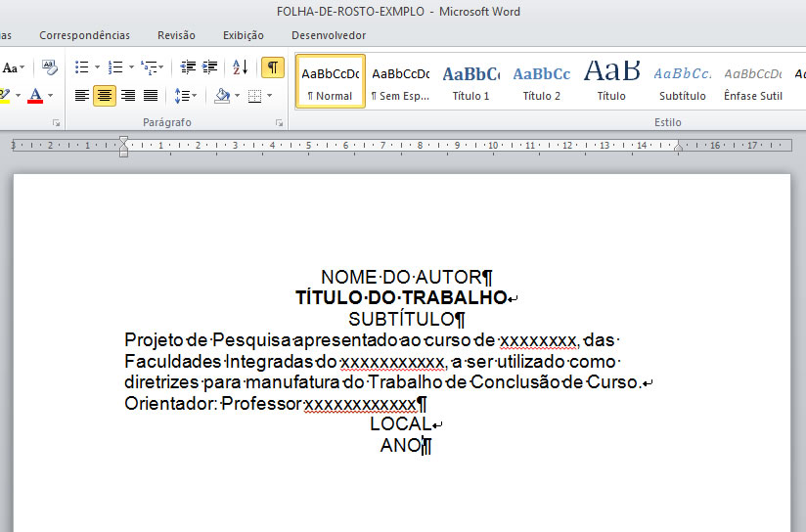
Task: Justify paragraph text
Action: (150, 96)
